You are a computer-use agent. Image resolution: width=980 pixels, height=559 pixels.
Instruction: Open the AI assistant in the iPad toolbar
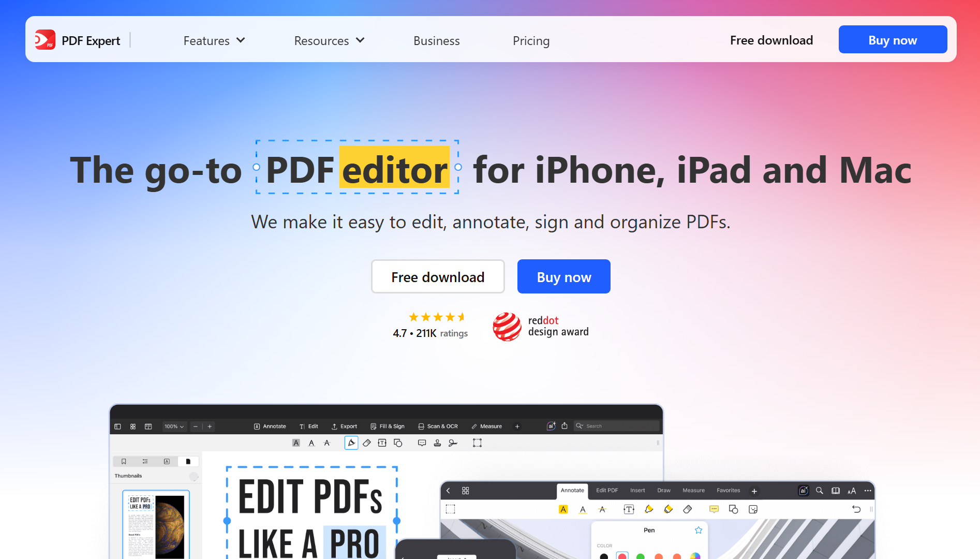(x=803, y=491)
